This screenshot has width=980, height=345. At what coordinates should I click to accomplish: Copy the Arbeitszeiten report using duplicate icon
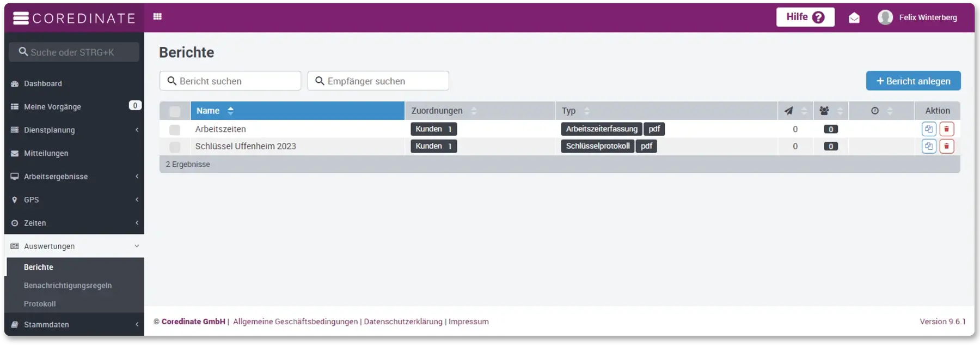point(929,129)
